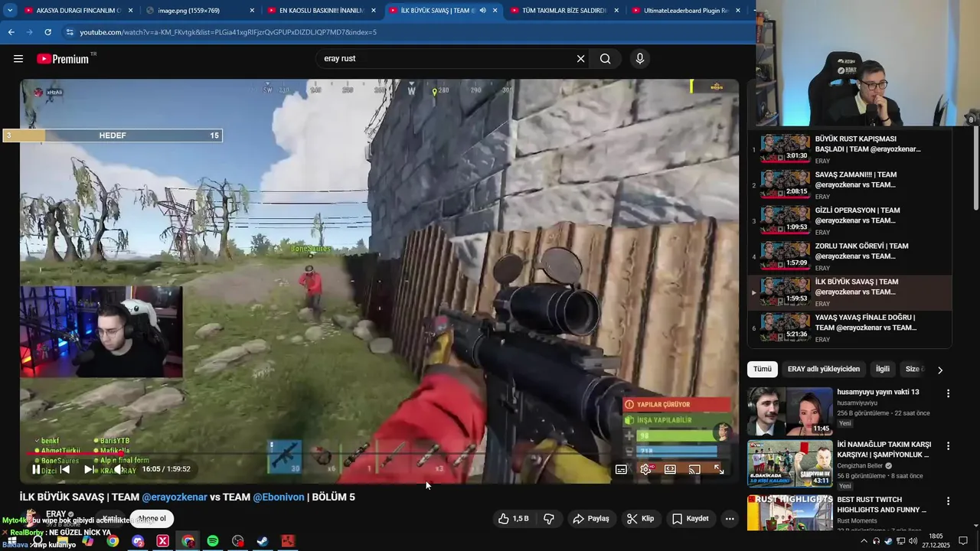Open the Windows notification center icon
The height and width of the screenshot is (551, 980).
(x=964, y=541)
